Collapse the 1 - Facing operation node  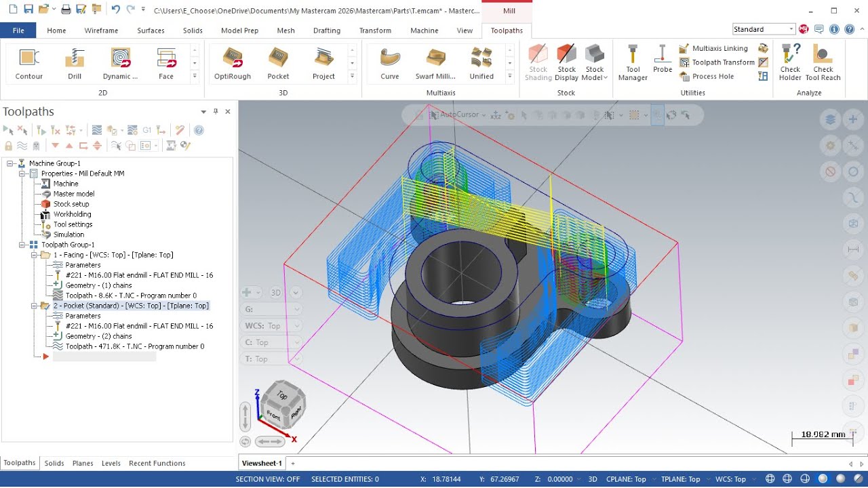(35, 255)
